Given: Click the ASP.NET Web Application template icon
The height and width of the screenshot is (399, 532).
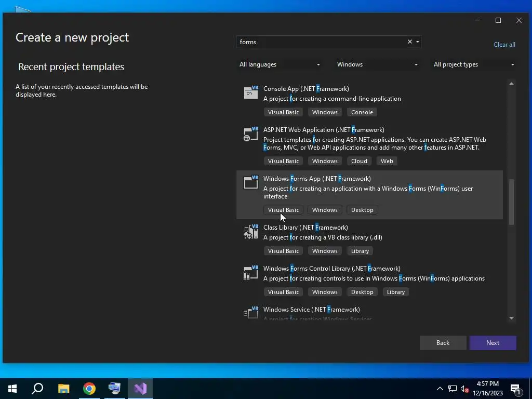Looking at the screenshot, I should coord(251,134).
